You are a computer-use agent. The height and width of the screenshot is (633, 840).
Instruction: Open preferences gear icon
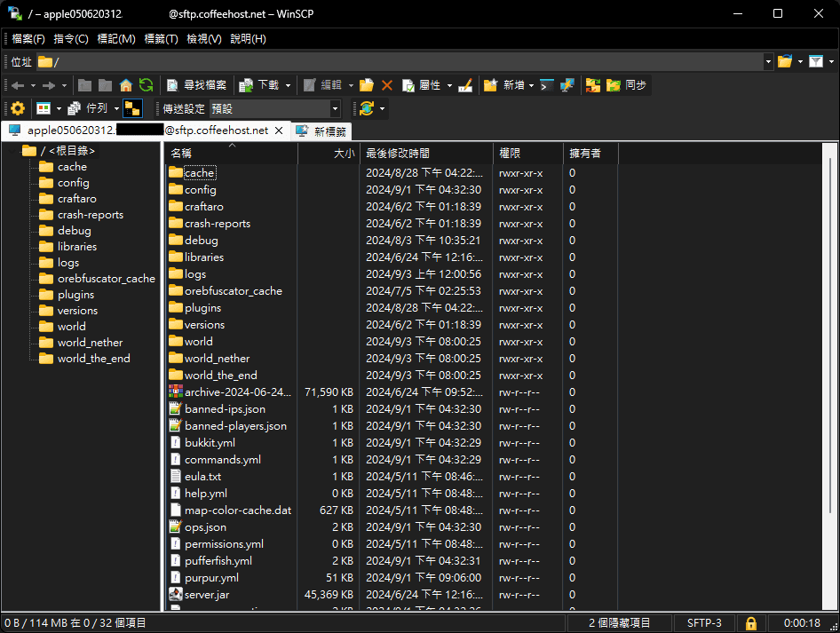tap(18, 108)
